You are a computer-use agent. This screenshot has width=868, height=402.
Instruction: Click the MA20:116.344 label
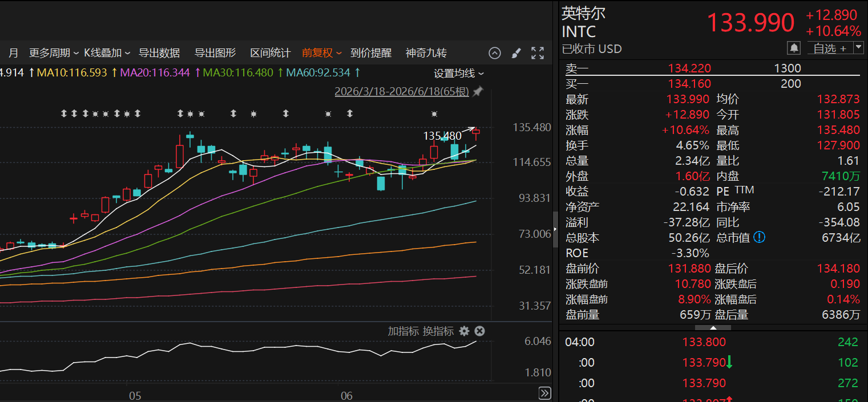click(155, 73)
